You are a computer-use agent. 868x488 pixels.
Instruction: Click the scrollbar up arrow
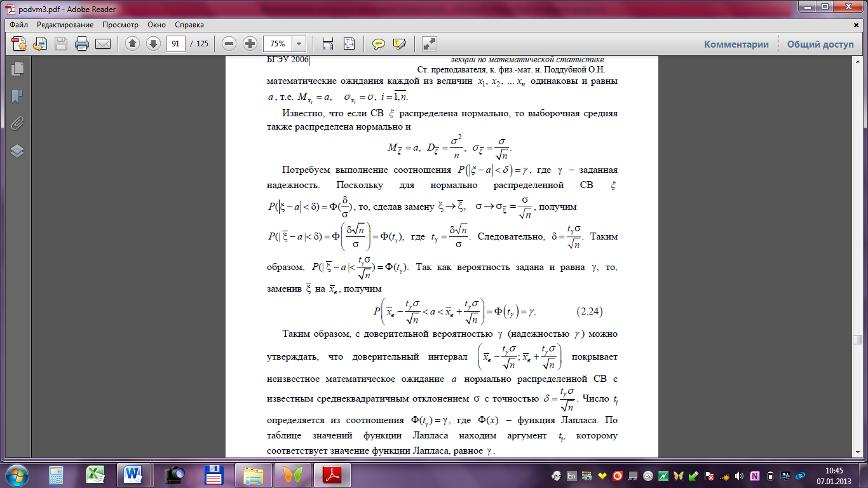click(857, 61)
